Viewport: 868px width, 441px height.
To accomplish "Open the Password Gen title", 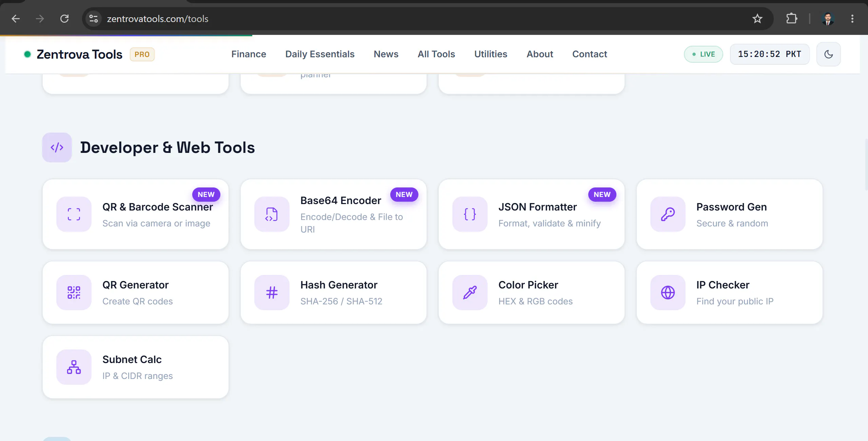I will 731,207.
